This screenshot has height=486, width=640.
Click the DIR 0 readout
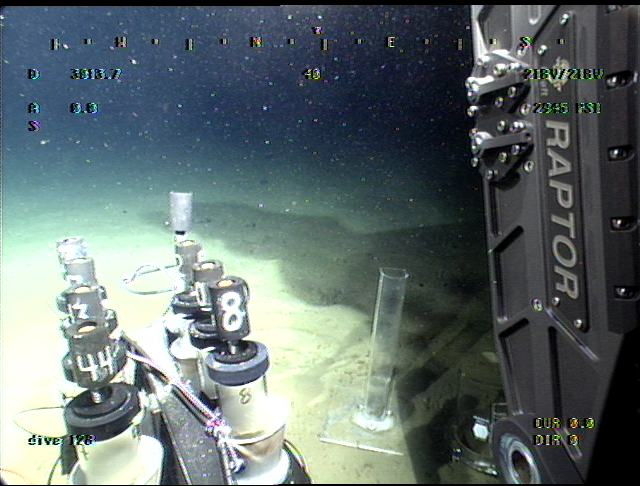pos(556,439)
